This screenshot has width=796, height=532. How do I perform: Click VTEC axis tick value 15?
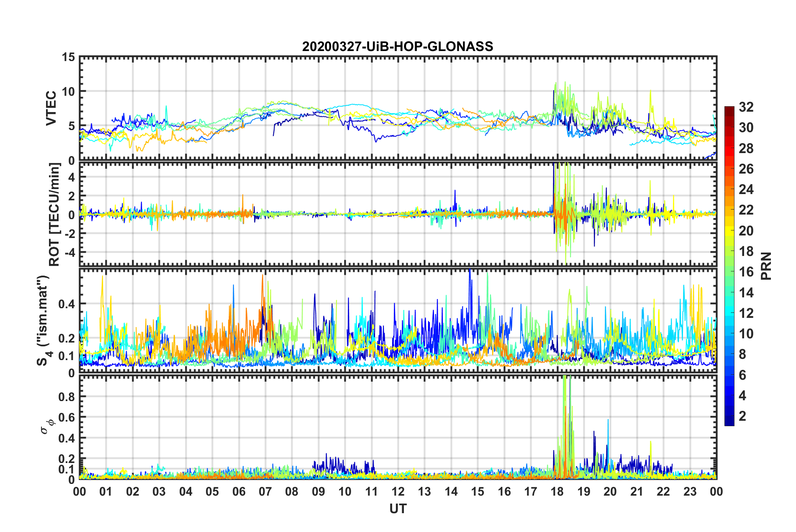(x=68, y=57)
